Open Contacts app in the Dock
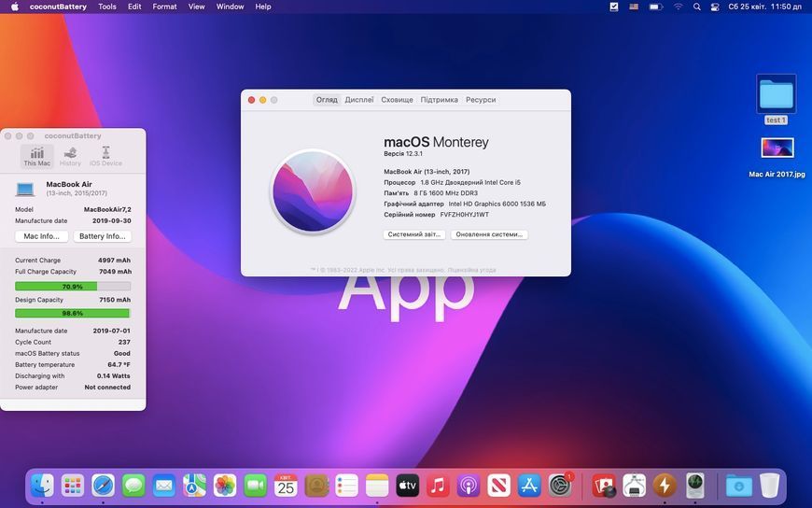812x508 pixels. 316,486
